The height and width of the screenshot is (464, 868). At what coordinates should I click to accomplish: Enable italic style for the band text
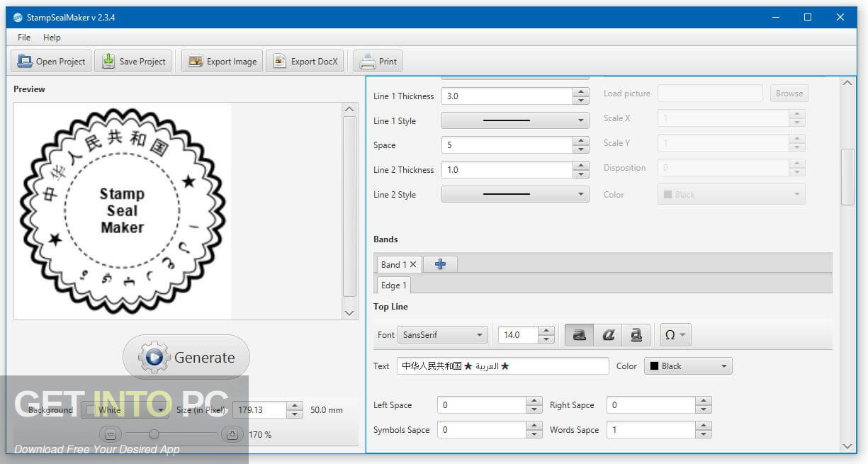[x=608, y=334]
